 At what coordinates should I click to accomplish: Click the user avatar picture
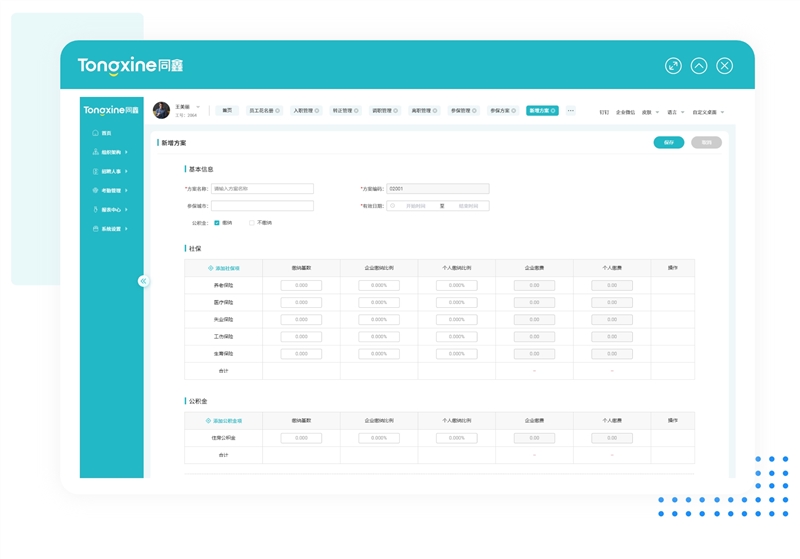click(x=161, y=110)
